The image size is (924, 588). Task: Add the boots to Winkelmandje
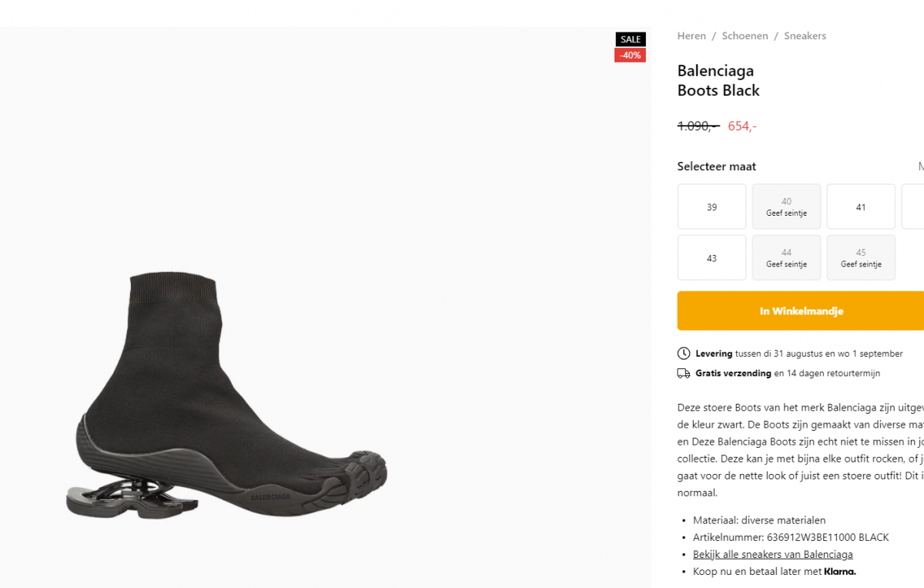(801, 311)
